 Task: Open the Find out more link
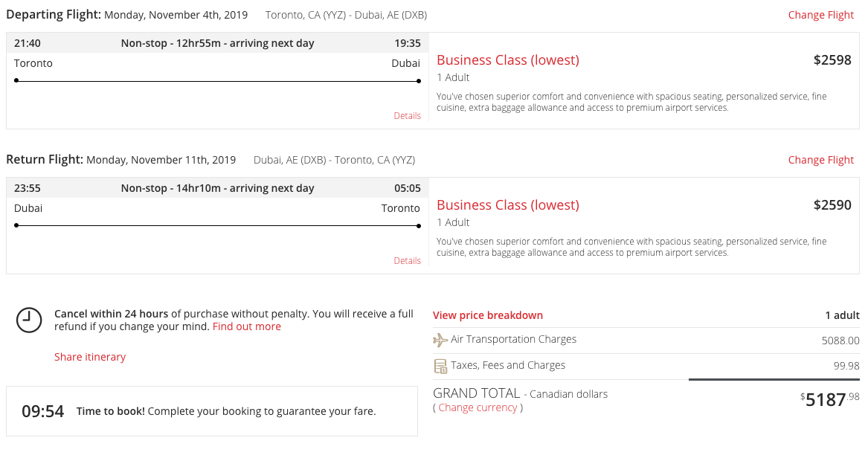pyautogui.click(x=247, y=326)
